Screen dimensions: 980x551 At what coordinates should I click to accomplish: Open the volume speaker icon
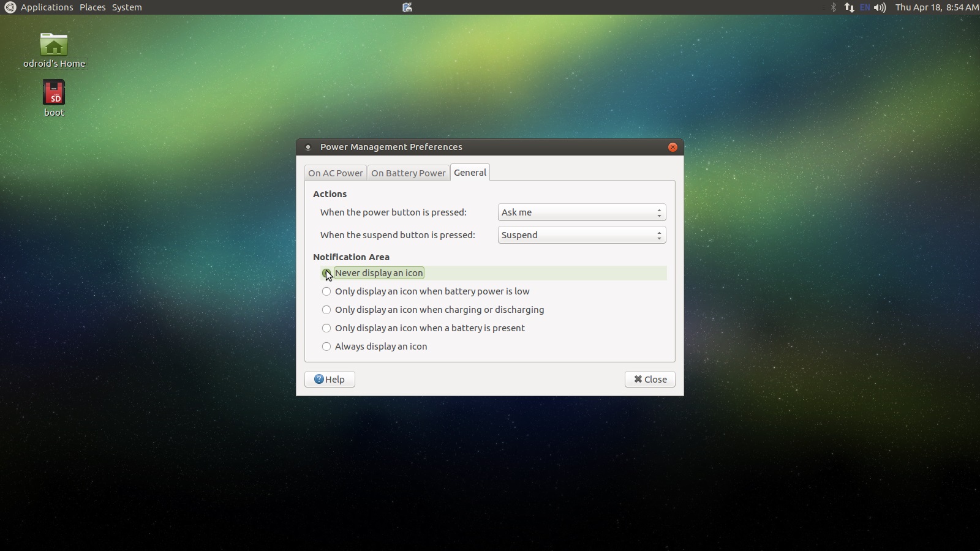880,7
